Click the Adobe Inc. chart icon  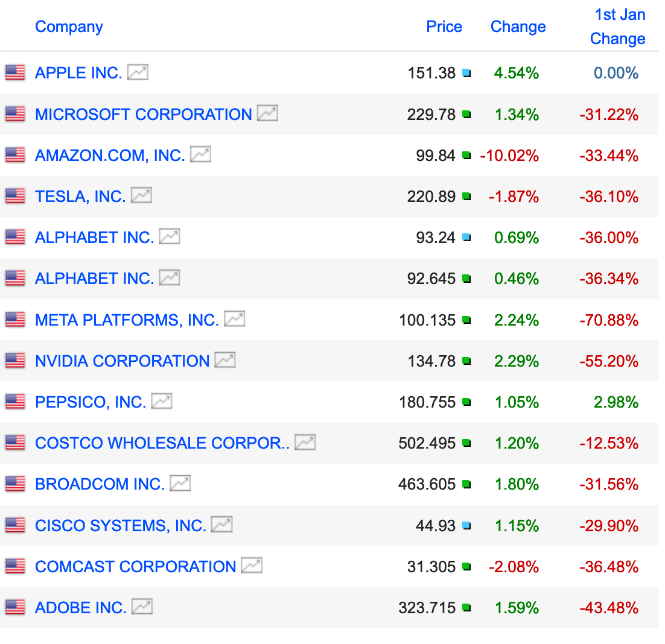pyautogui.click(x=142, y=607)
